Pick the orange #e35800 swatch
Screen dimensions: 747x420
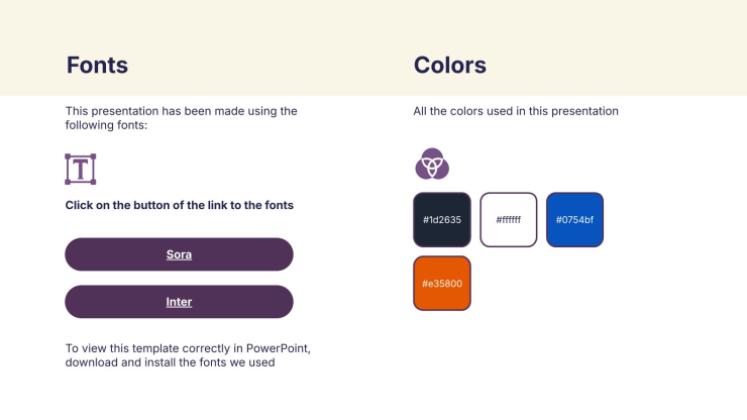(442, 283)
